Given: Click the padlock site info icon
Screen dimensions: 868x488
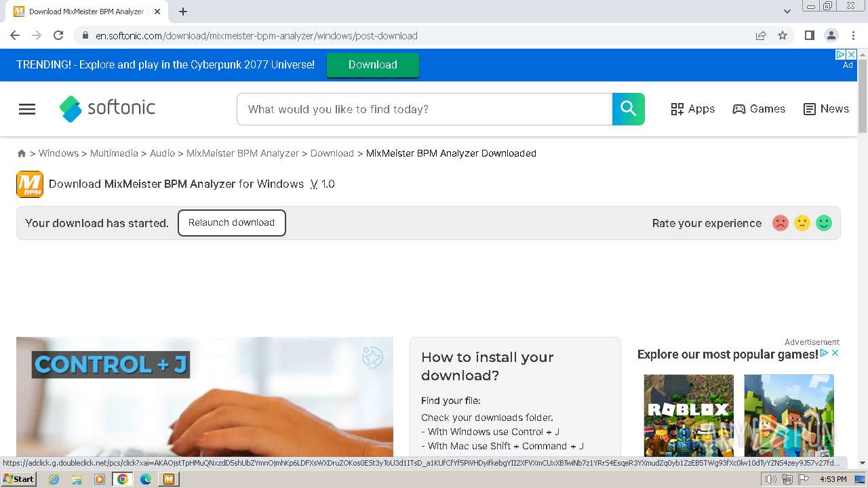Looking at the screenshot, I should click(x=85, y=35).
